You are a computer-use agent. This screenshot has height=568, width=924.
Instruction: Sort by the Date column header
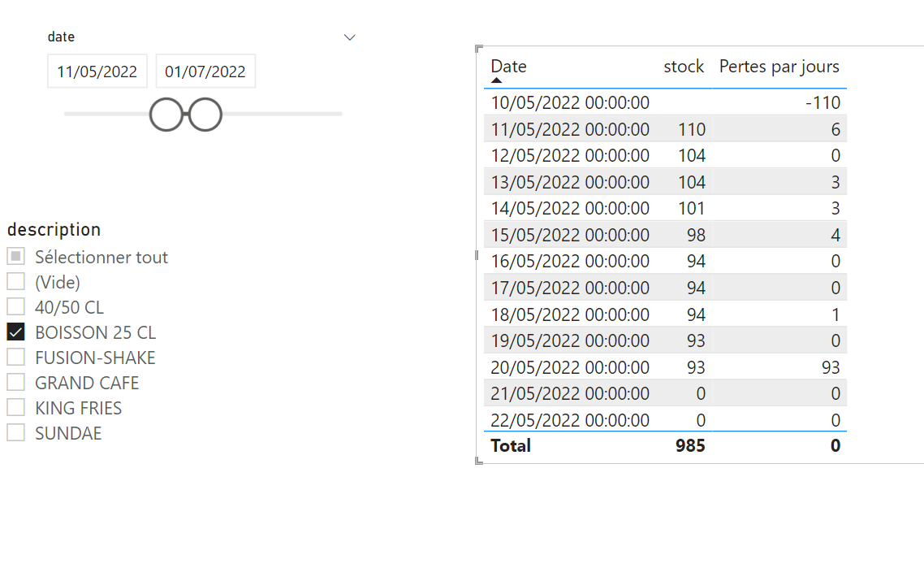click(508, 66)
